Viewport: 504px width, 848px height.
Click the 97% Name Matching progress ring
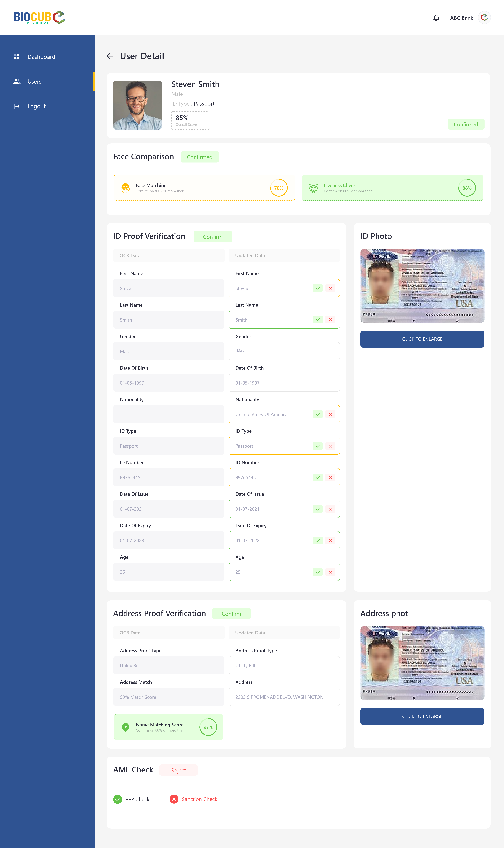208,727
